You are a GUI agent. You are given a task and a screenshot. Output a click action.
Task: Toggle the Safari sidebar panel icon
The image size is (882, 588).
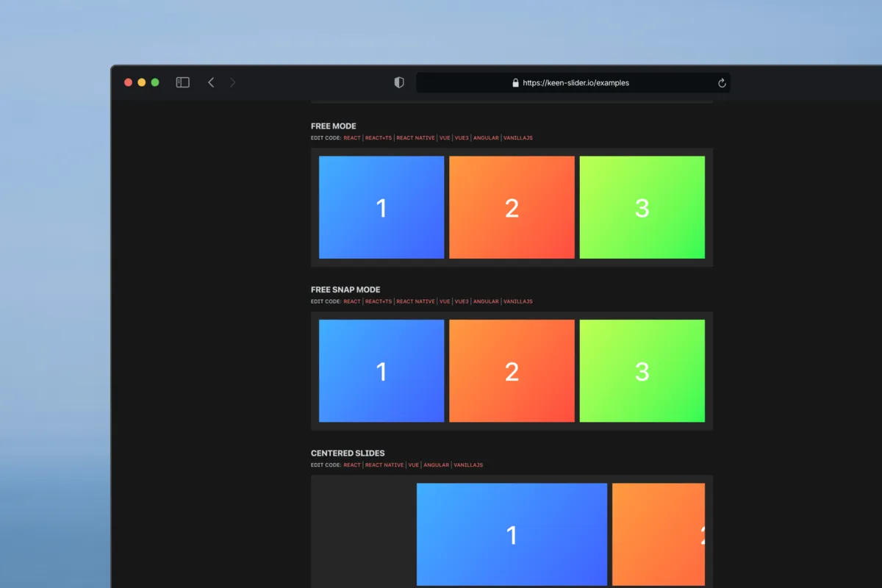pos(183,82)
